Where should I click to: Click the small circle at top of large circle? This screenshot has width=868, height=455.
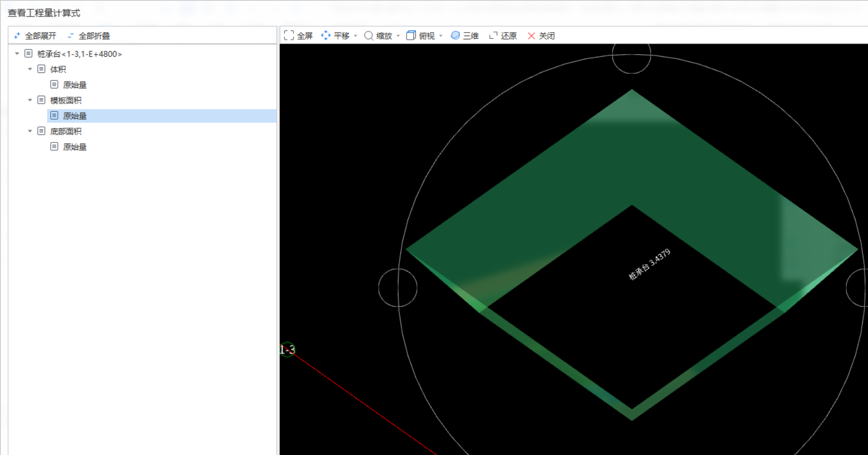631,54
